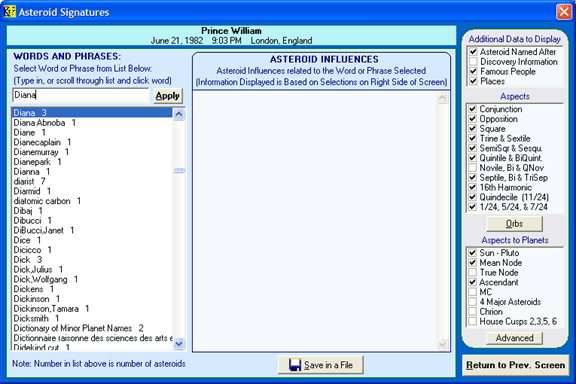
Task: Click the Apply button next to word field
Action: coord(168,96)
